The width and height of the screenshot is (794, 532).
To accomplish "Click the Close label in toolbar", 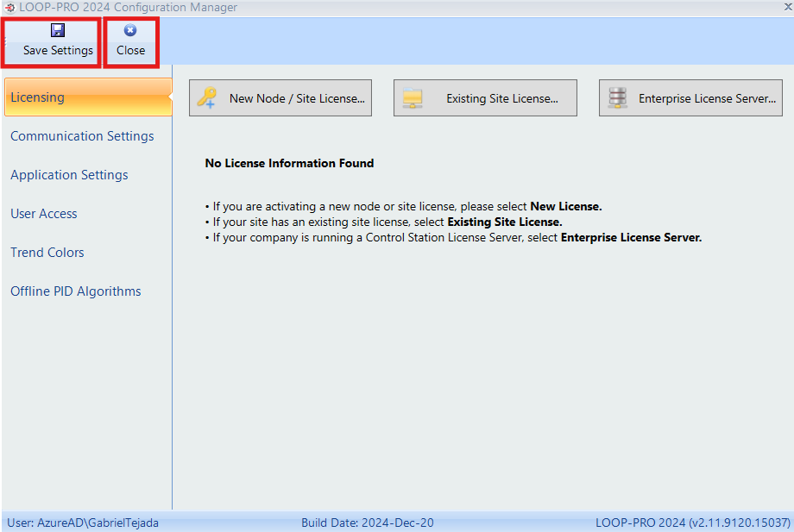I will point(130,51).
